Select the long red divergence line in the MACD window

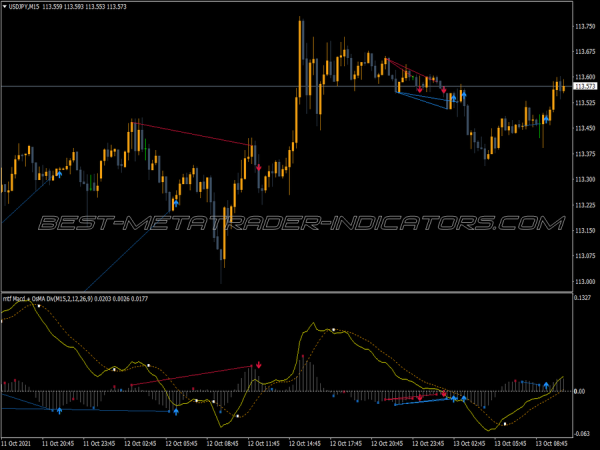point(191,375)
